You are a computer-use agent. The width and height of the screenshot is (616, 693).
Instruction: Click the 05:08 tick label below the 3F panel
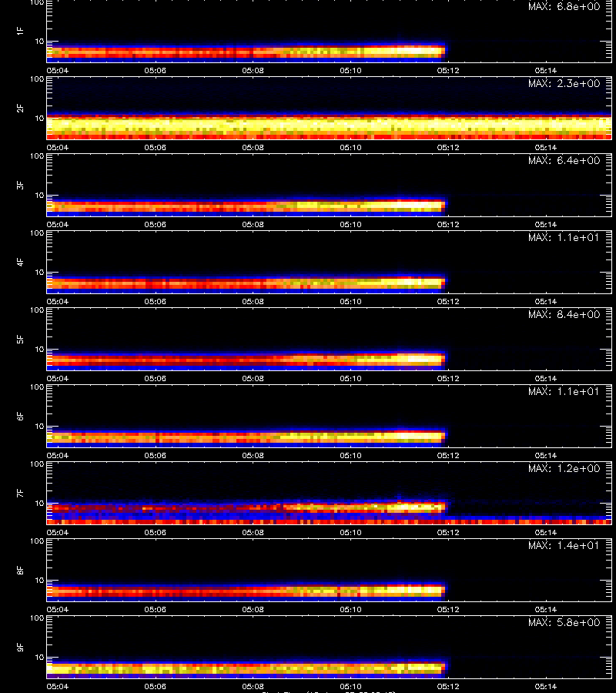coord(253,224)
